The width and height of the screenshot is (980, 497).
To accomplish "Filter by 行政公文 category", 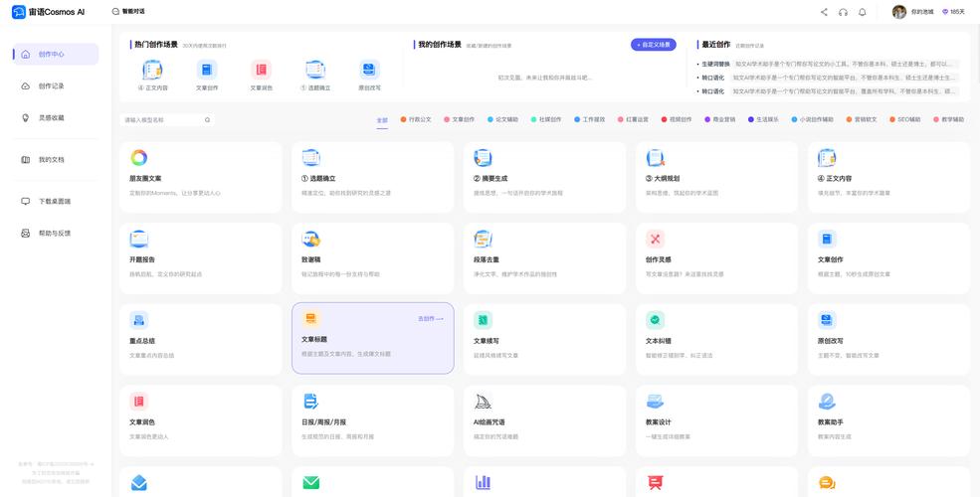I will pyautogui.click(x=416, y=119).
